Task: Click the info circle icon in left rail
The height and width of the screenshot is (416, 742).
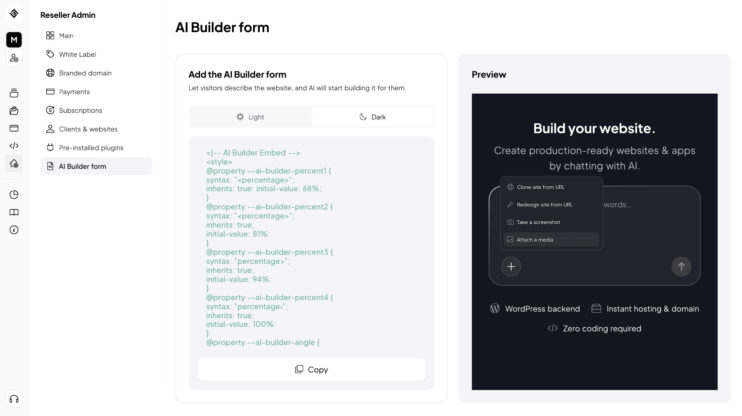Action: pyautogui.click(x=14, y=230)
